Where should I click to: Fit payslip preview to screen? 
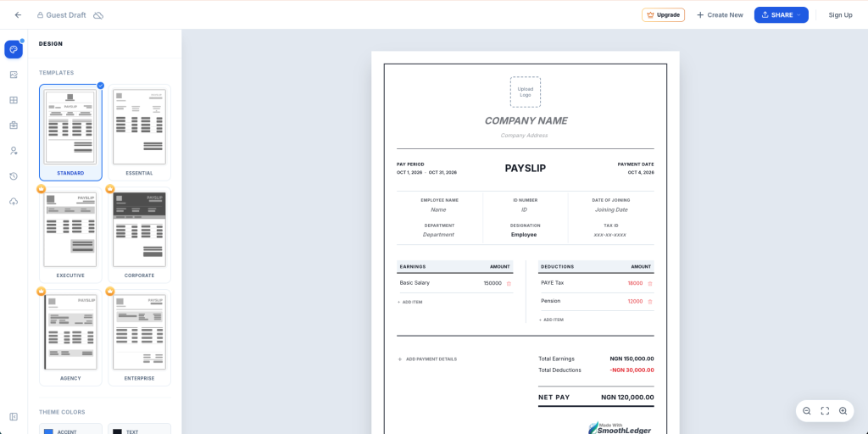(x=825, y=411)
